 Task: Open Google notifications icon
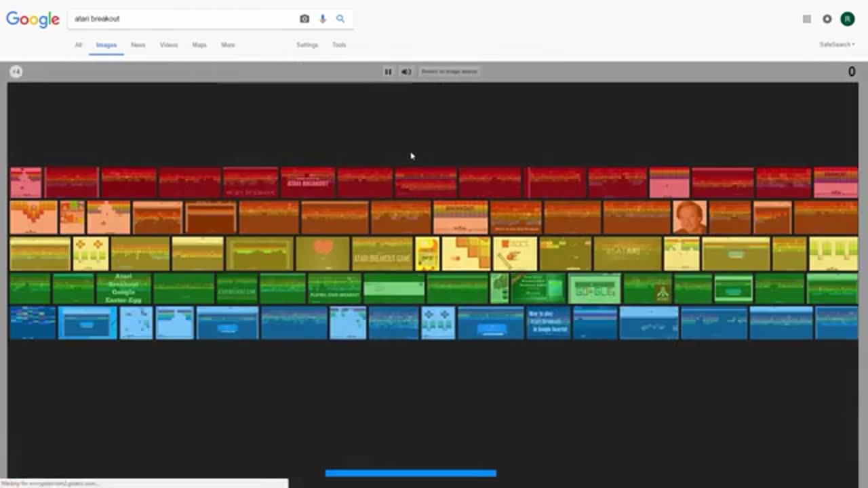tap(827, 19)
